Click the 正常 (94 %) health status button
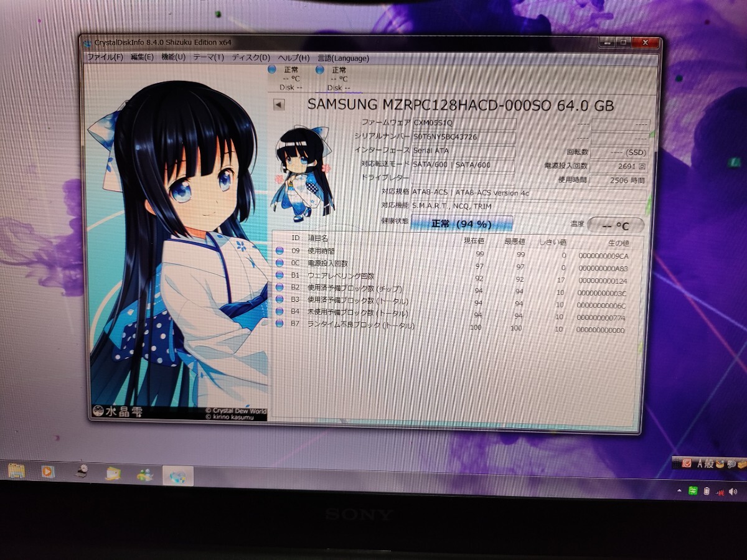 (461, 223)
